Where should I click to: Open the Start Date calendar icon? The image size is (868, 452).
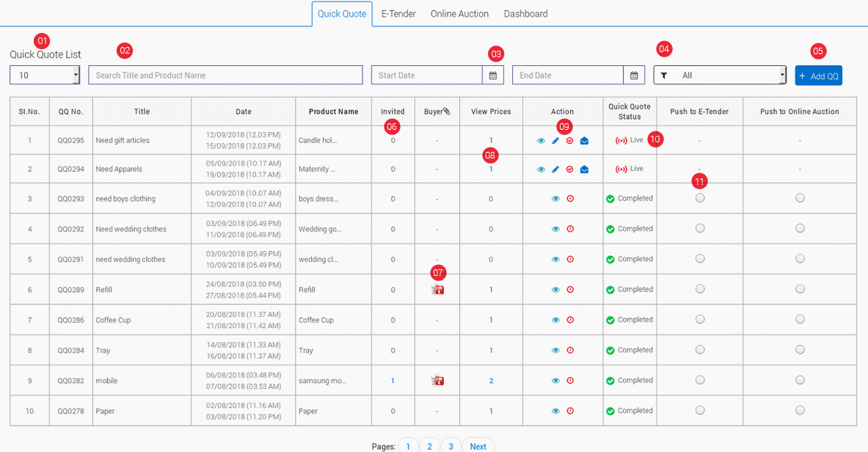493,76
